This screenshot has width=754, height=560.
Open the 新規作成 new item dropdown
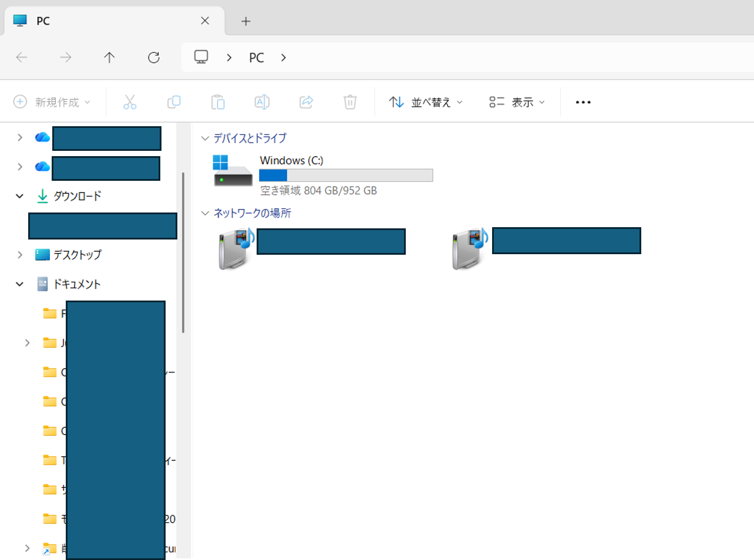click(x=52, y=102)
